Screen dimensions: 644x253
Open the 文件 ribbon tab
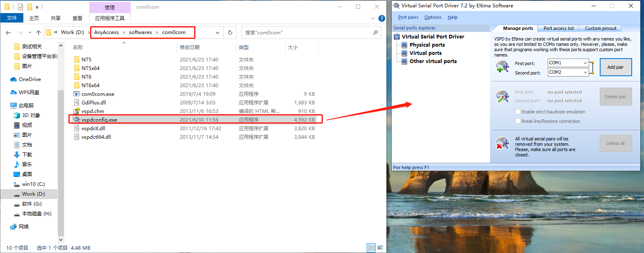pyautogui.click(x=12, y=18)
